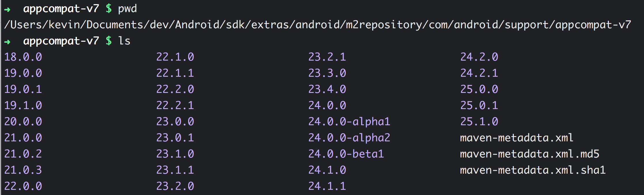Click the ls command text
Image resolution: width=644 pixels, height=195 pixels.
pos(124,41)
